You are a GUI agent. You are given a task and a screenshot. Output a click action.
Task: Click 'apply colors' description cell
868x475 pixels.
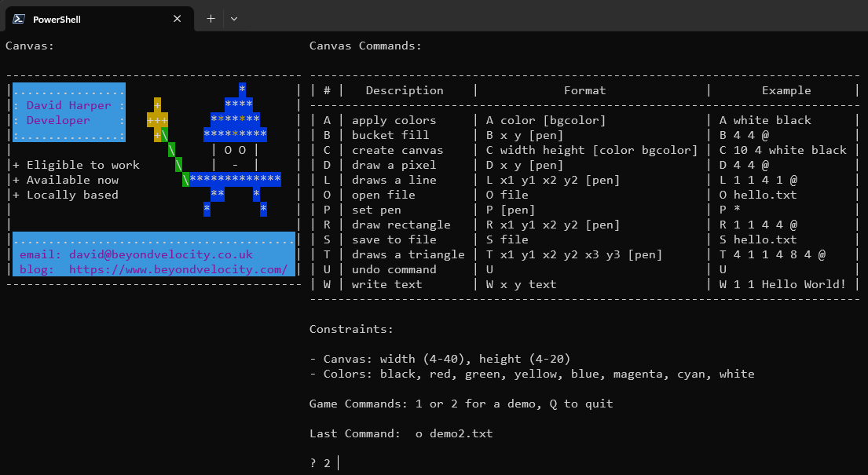pyautogui.click(x=394, y=120)
